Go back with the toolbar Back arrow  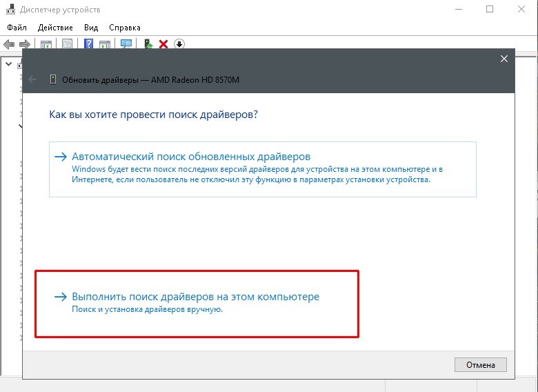pyautogui.click(x=9, y=44)
